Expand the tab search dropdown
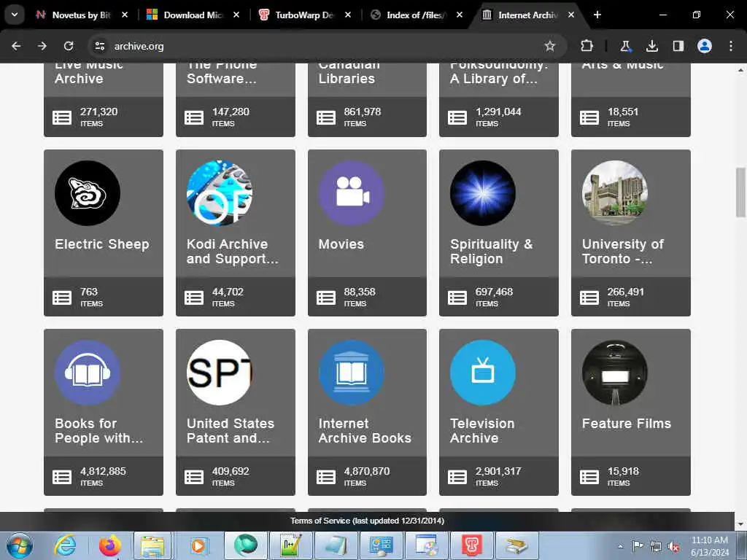The width and height of the screenshot is (747, 560). [15, 15]
